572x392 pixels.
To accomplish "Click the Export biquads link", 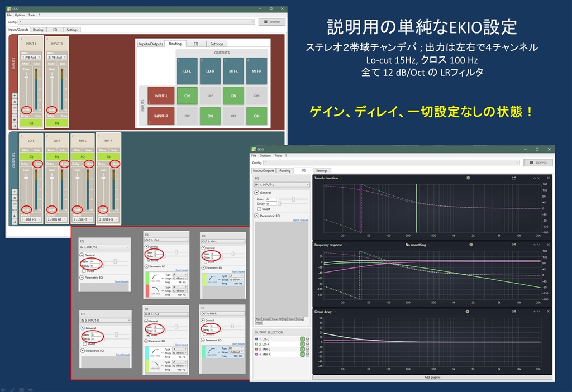I will [x=301, y=220].
